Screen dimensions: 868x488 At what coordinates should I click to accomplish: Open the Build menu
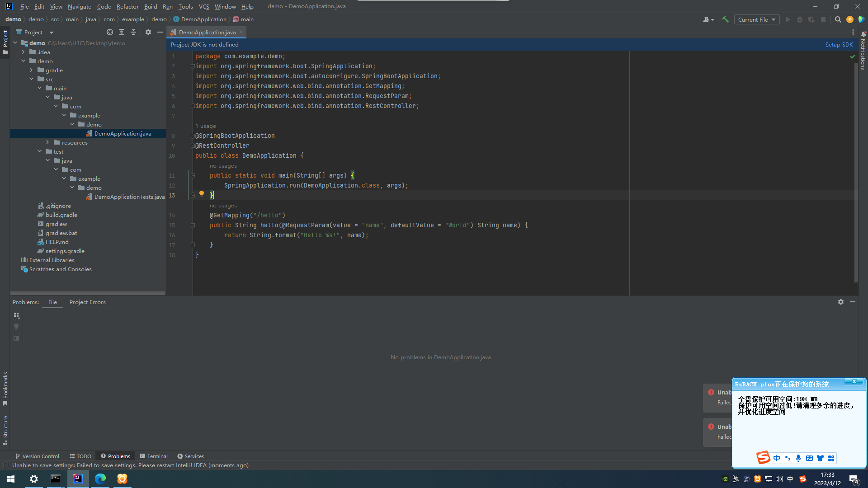click(151, 6)
